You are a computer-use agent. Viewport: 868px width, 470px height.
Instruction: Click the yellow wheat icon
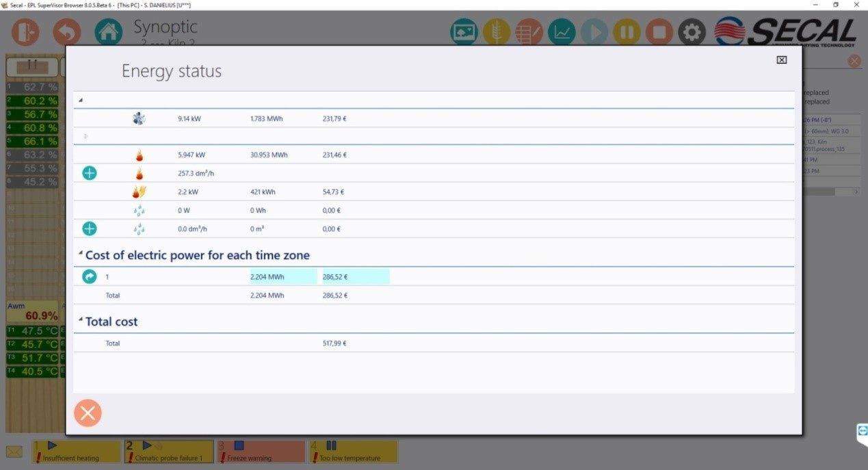tap(497, 32)
